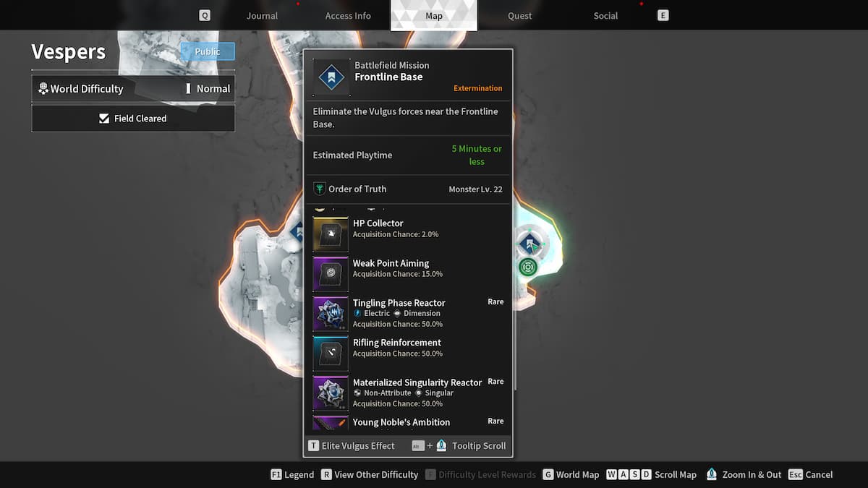Select the Weak Point Aiming module icon
Viewport: 868px width, 488px height.
[331, 274]
